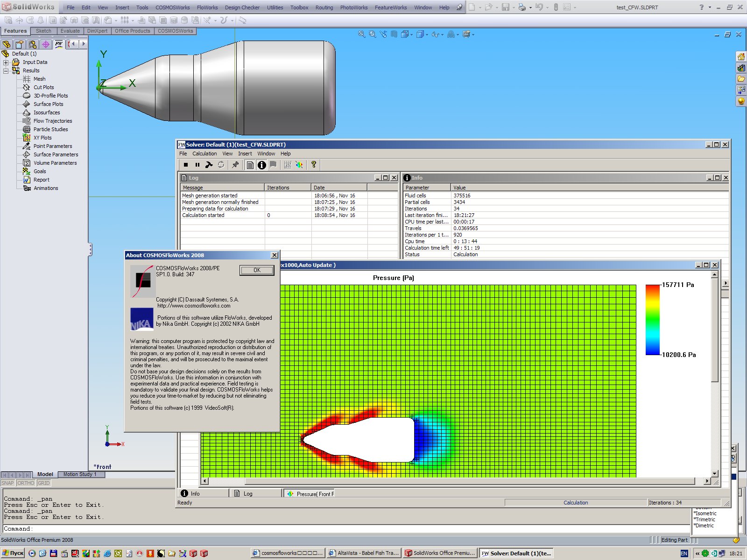This screenshot has width=747, height=560.
Task: Click the pressure color legend bar
Action: tap(653, 320)
